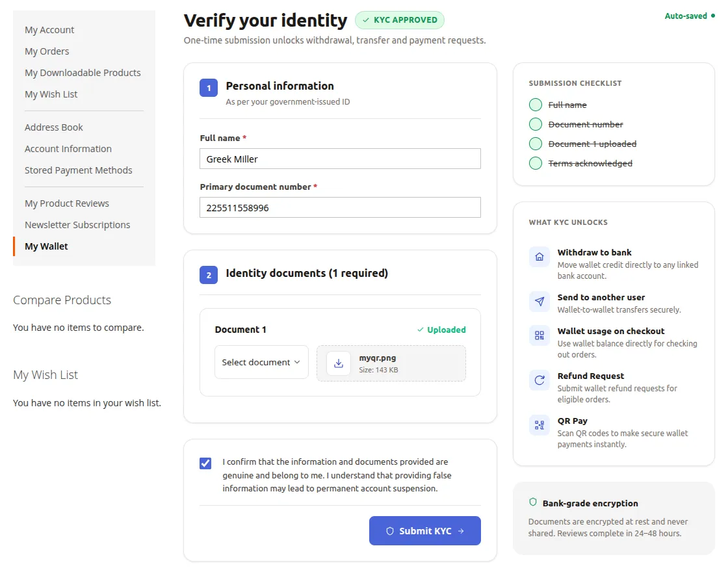Open My Account in sidebar
Screen dimensions: 728x572
click(49, 30)
